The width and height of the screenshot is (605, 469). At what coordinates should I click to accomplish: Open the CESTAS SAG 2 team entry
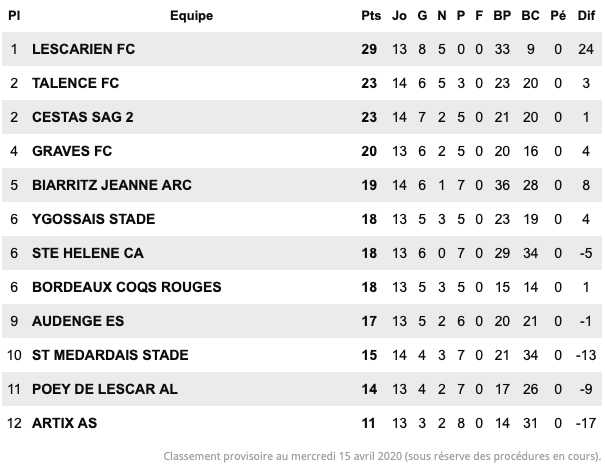(x=83, y=117)
